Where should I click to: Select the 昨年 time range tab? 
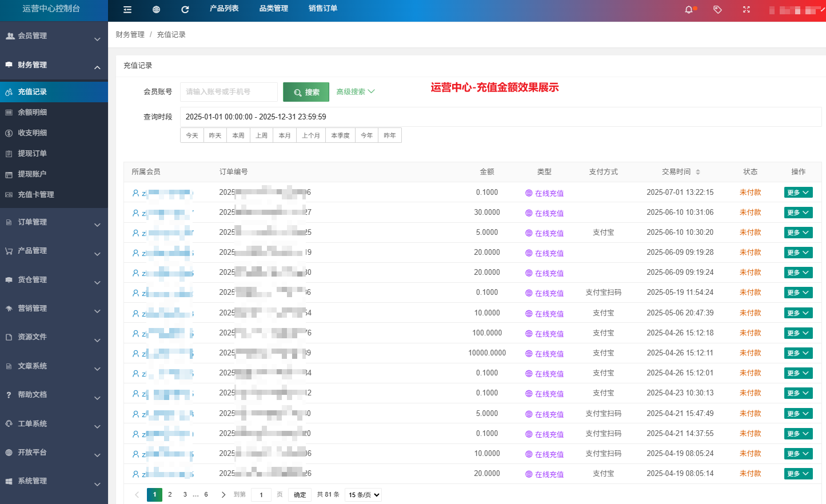[390, 135]
